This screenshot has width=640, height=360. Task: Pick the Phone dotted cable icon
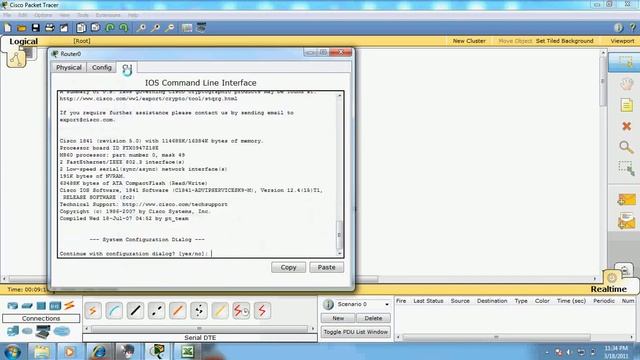[199, 311]
